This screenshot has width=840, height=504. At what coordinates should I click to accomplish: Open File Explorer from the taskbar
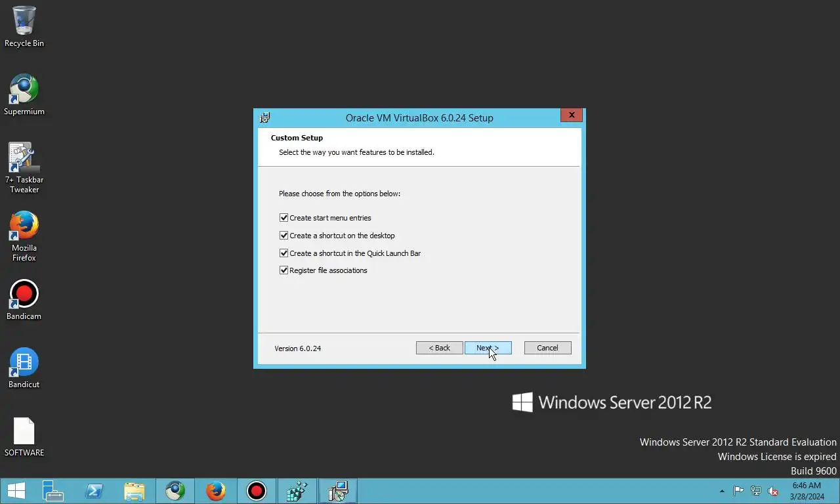135,491
